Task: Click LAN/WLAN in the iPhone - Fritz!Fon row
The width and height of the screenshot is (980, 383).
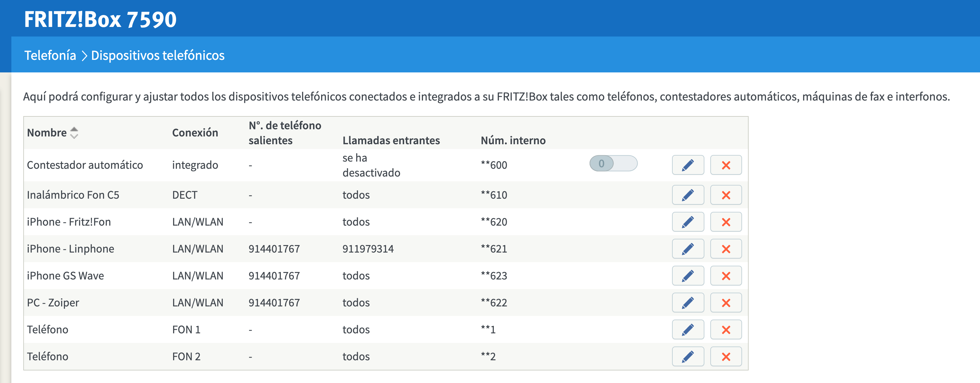Action: [198, 222]
